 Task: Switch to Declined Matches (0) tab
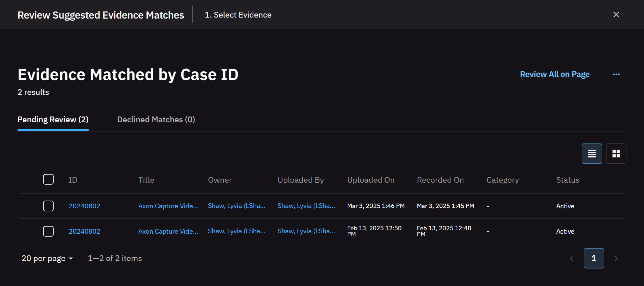click(156, 120)
